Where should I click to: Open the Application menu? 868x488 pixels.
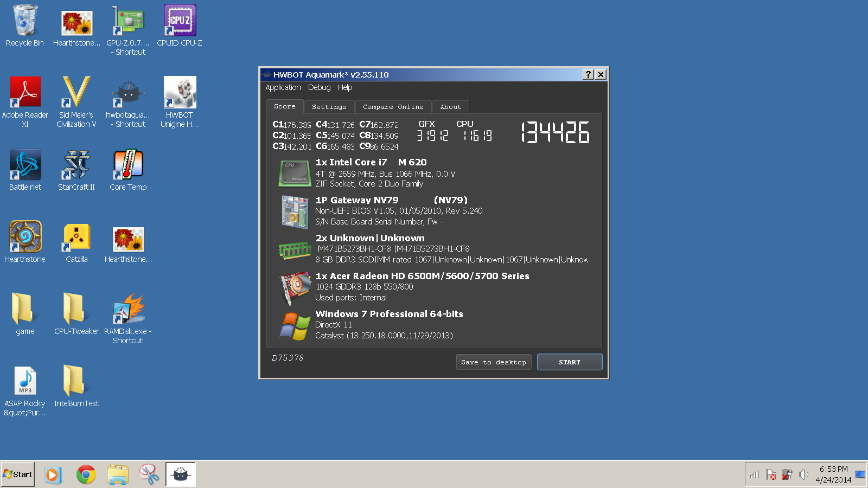coord(283,87)
